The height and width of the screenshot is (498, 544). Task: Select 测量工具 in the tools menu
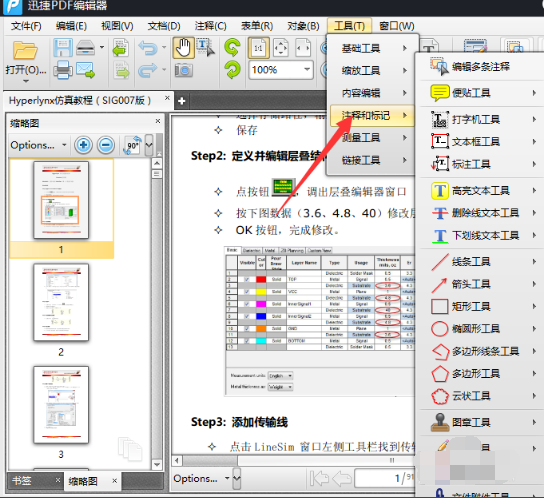(x=372, y=138)
